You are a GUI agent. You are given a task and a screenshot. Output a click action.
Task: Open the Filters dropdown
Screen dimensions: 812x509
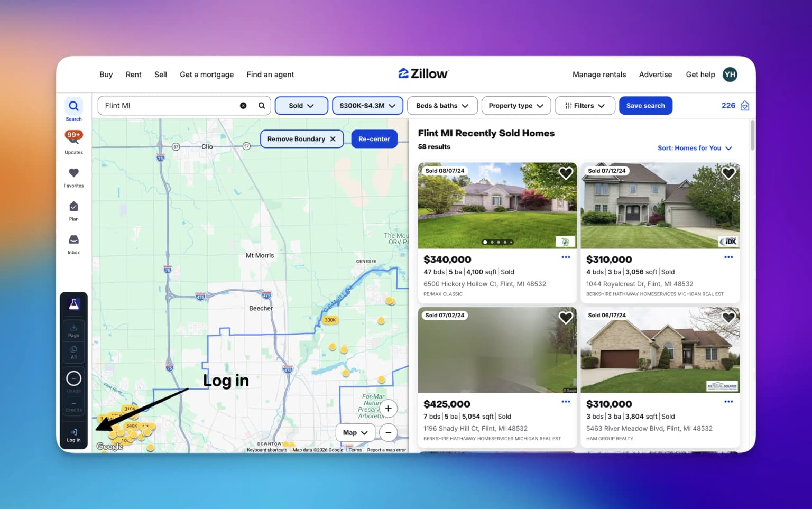pos(585,106)
